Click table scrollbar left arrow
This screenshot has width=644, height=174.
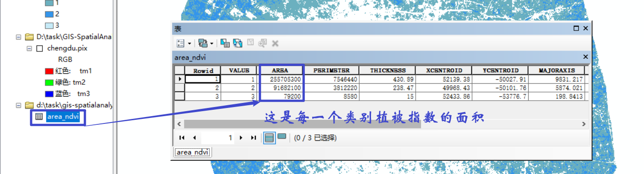tap(179, 124)
